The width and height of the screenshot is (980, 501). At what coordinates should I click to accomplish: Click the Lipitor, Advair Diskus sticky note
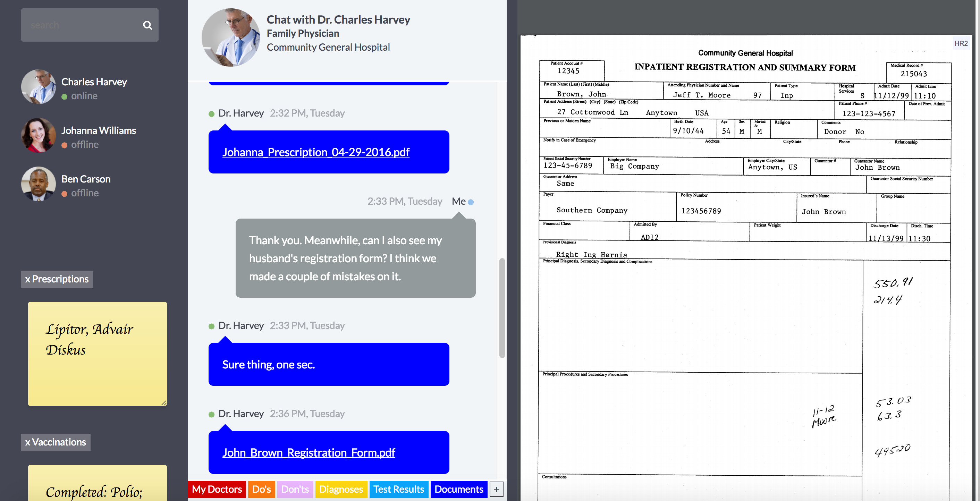click(97, 354)
